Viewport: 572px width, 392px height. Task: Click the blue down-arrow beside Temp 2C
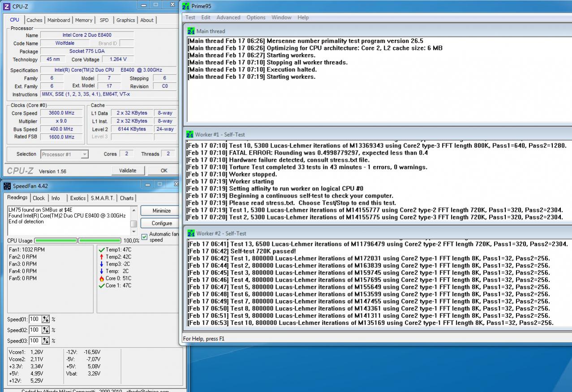[102, 271]
